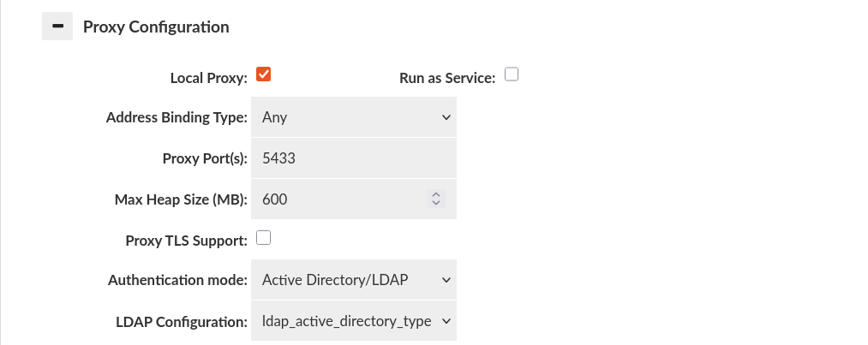This screenshot has height=345, width=868.
Task: Click the Proxy TLS Support label
Action: coord(187,241)
